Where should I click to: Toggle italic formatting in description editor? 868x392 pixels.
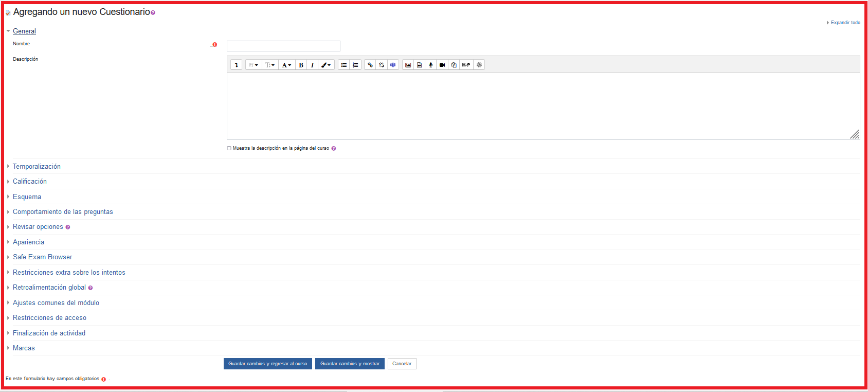click(312, 65)
